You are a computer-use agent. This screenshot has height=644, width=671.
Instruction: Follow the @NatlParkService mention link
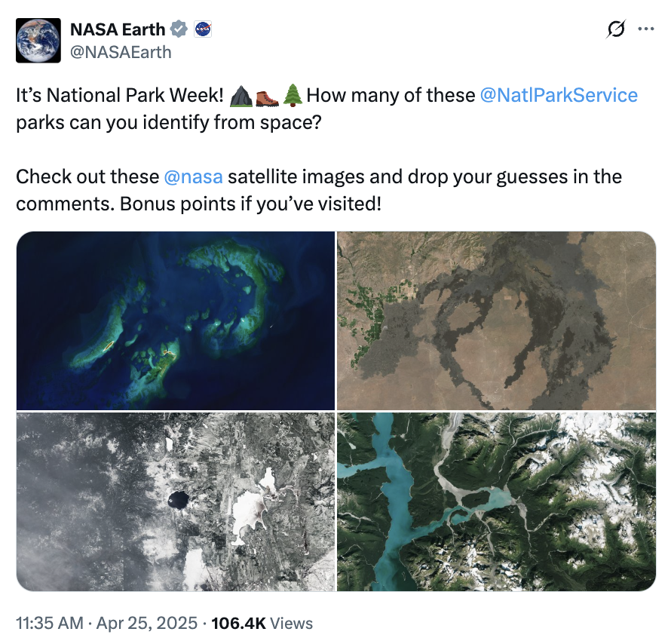pyautogui.click(x=559, y=95)
